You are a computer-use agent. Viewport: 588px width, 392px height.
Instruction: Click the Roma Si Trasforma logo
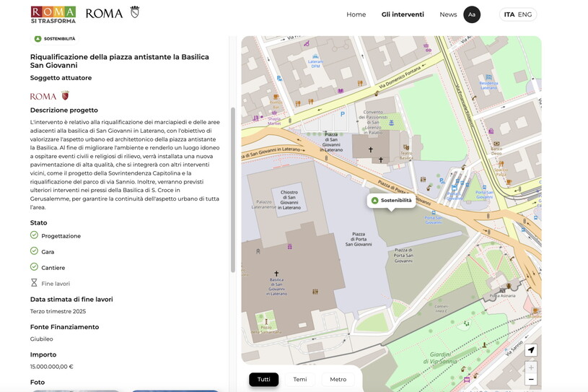(53, 14)
